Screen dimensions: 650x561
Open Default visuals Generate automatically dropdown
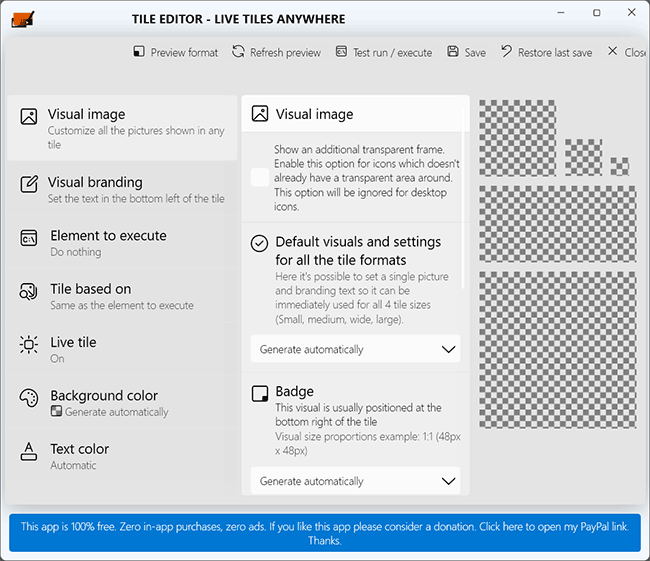click(x=355, y=349)
